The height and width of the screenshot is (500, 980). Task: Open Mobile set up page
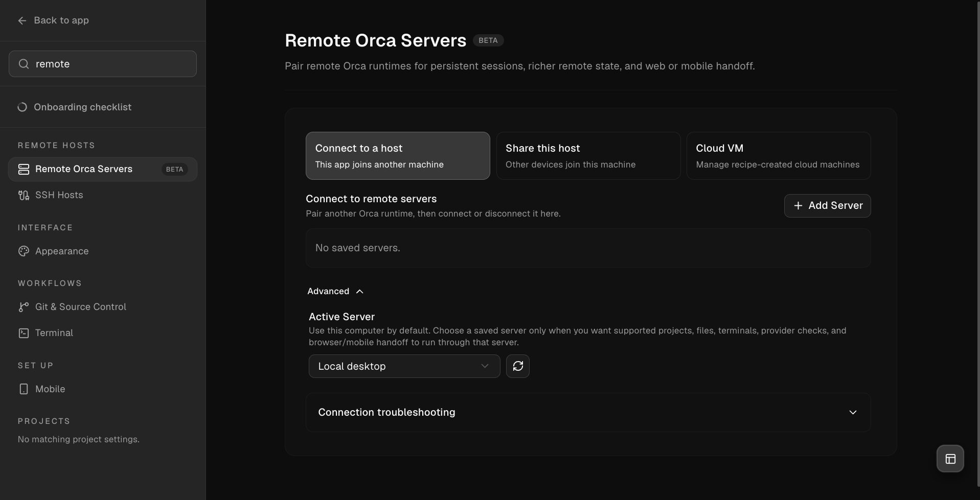tap(103, 389)
